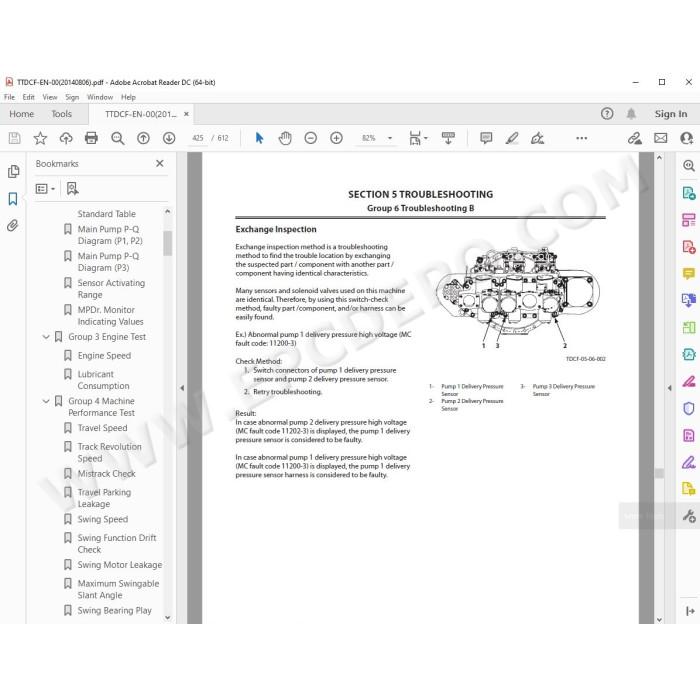Open the search tool in right pane
Viewport: 700px width, 700px height.
point(688,166)
